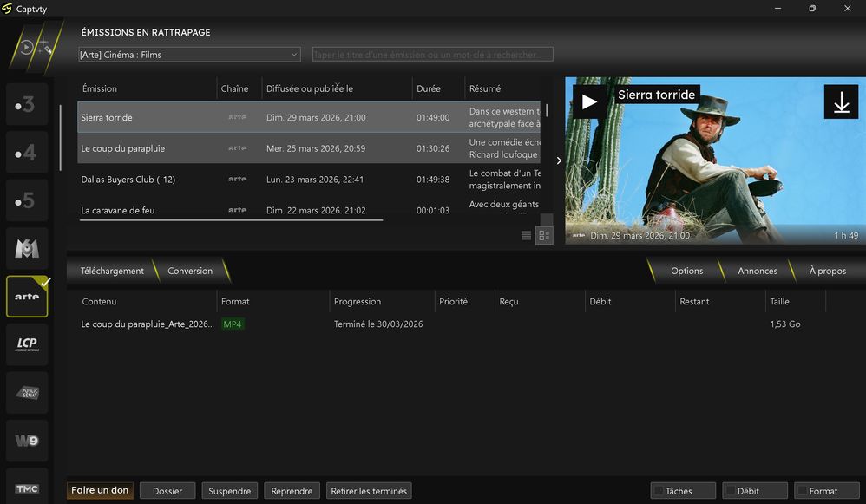Image resolution: width=866 pixels, height=504 pixels.
Task: Click the Débit column header
Action: pyautogui.click(x=630, y=301)
